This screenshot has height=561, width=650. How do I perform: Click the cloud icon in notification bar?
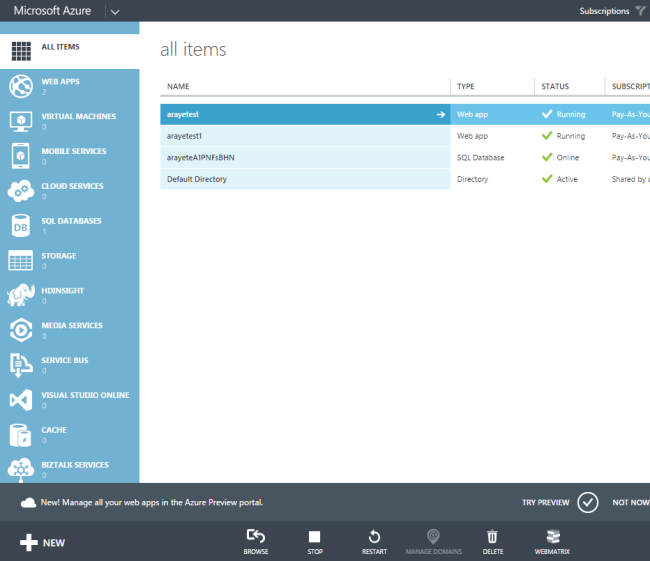(28, 503)
